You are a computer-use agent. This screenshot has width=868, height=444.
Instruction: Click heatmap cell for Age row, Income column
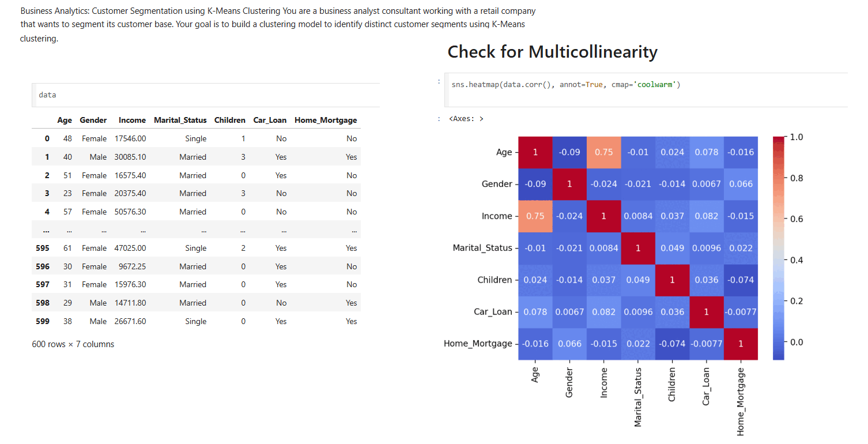click(603, 152)
